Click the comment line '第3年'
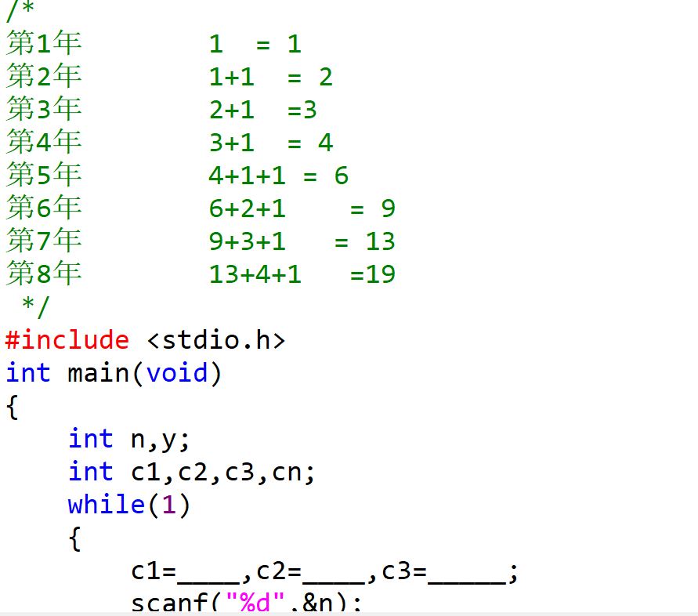The height and width of the screenshot is (616, 698). (44, 109)
